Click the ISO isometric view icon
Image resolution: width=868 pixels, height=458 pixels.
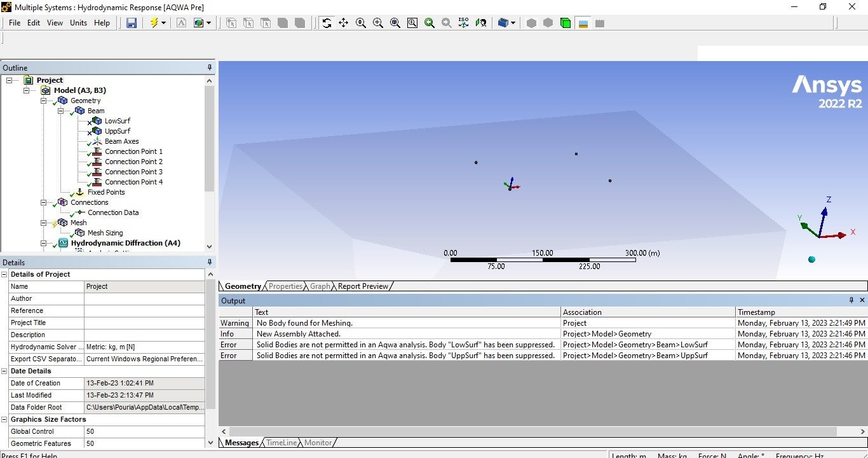coord(464,23)
